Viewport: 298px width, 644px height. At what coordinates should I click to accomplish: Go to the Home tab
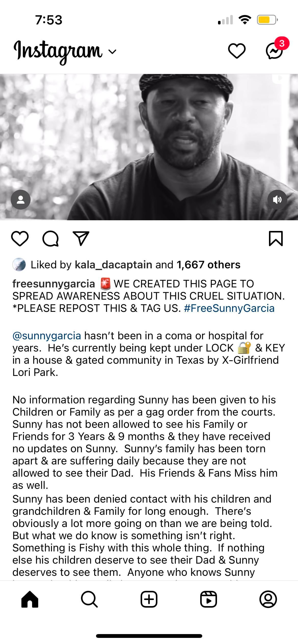tap(30, 599)
